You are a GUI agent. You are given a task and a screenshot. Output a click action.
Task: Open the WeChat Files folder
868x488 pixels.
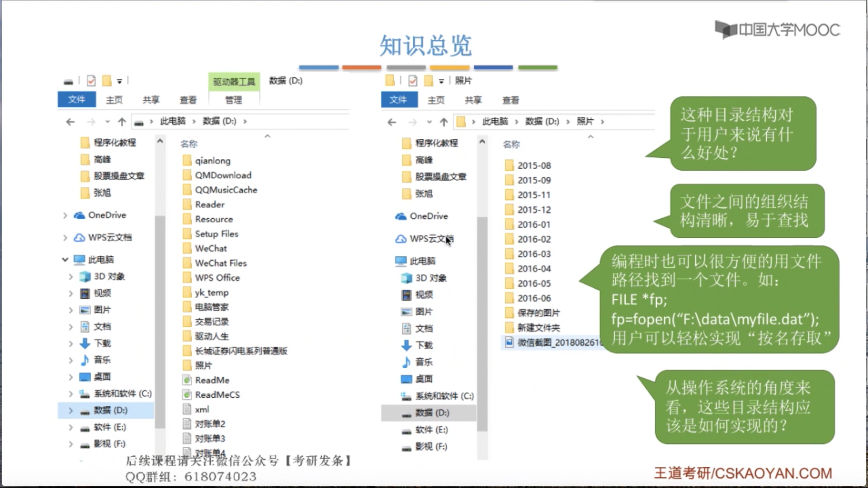coord(215,263)
